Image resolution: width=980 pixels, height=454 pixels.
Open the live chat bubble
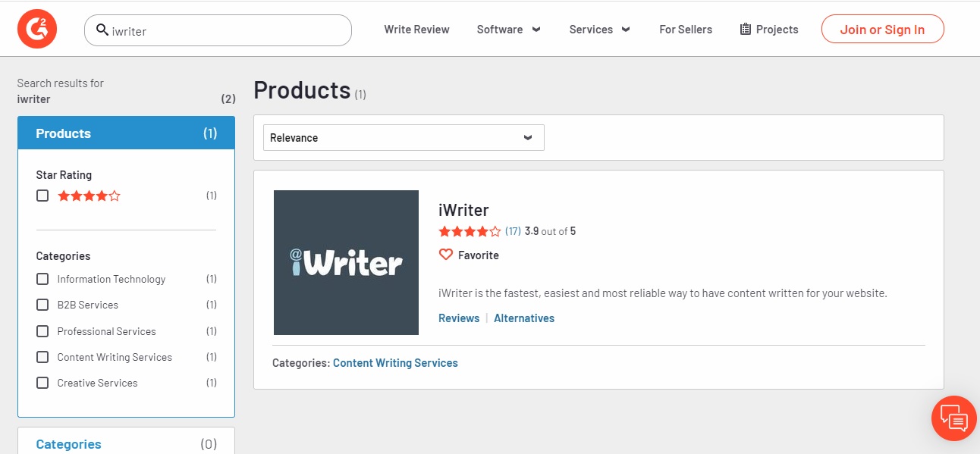954,418
